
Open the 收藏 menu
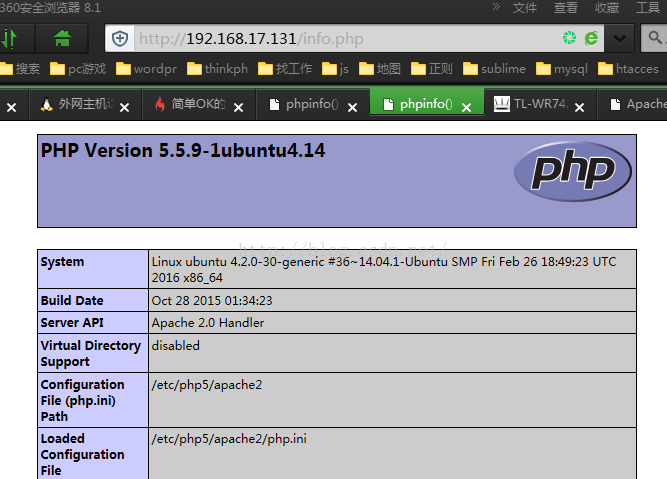607,7
